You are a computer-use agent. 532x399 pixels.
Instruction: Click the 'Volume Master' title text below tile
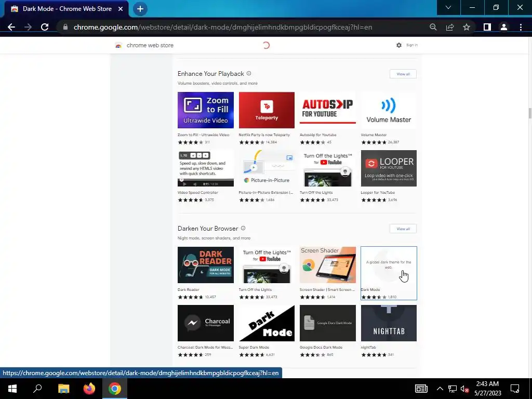click(x=374, y=135)
